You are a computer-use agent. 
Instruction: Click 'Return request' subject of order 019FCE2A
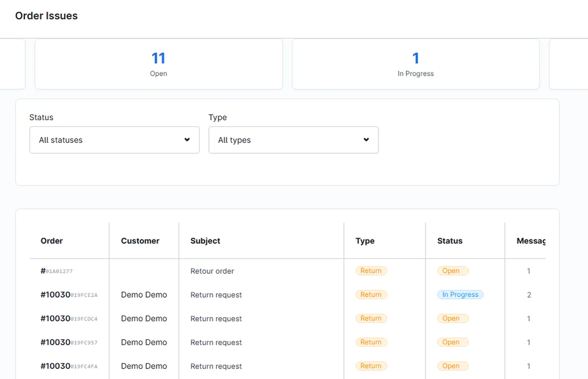pyautogui.click(x=216, y=295)
